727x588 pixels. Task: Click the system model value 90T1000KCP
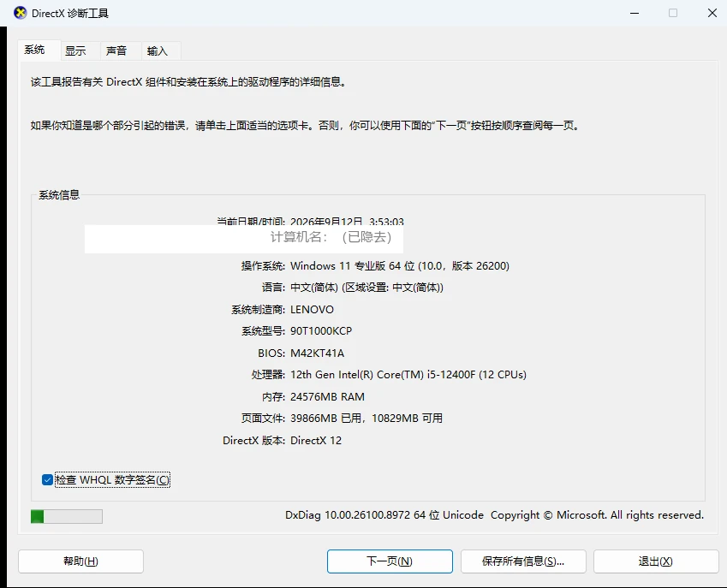321,331
